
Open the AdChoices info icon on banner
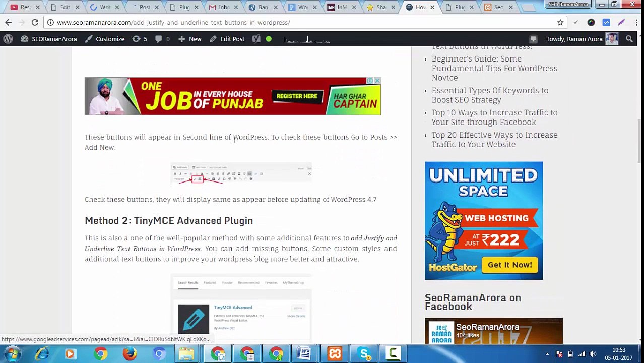pyautogui.click(x=370, y=81)
